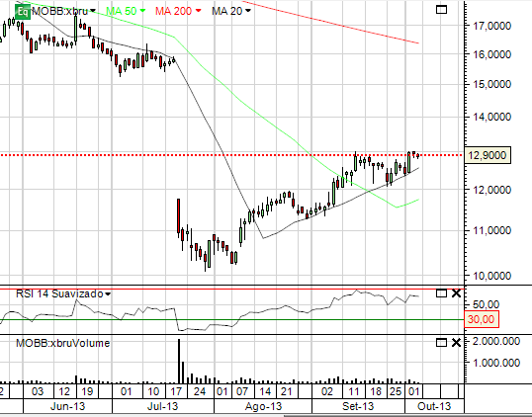Maximize the MOBB:xbruVolume panel
Image resolution: width=532 pixels, height=417 pixels.
coord(441,343)
